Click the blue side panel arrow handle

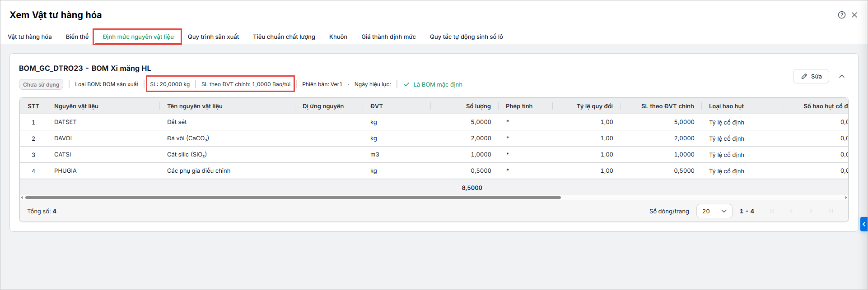coord(864,224)
